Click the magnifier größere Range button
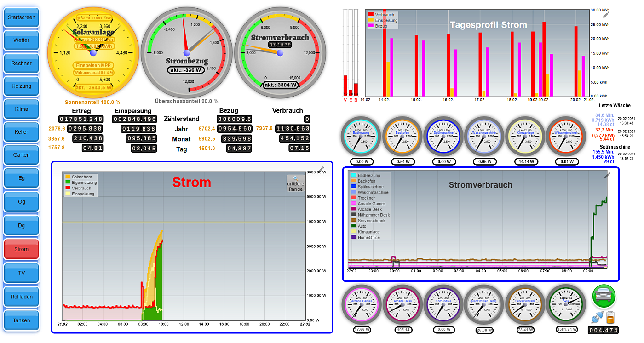The width and height of the screenshot is (644, 343). point(295,183)
